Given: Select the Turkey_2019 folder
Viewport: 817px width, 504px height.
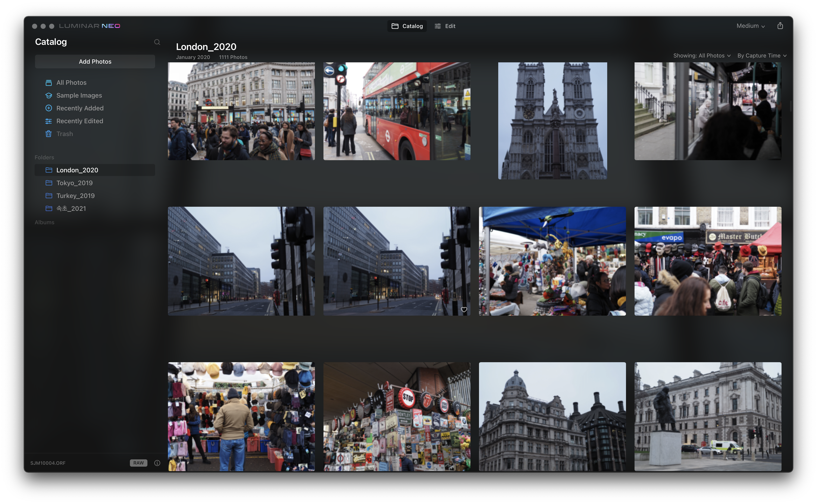Looking at the screenshot, I should 75,196.
